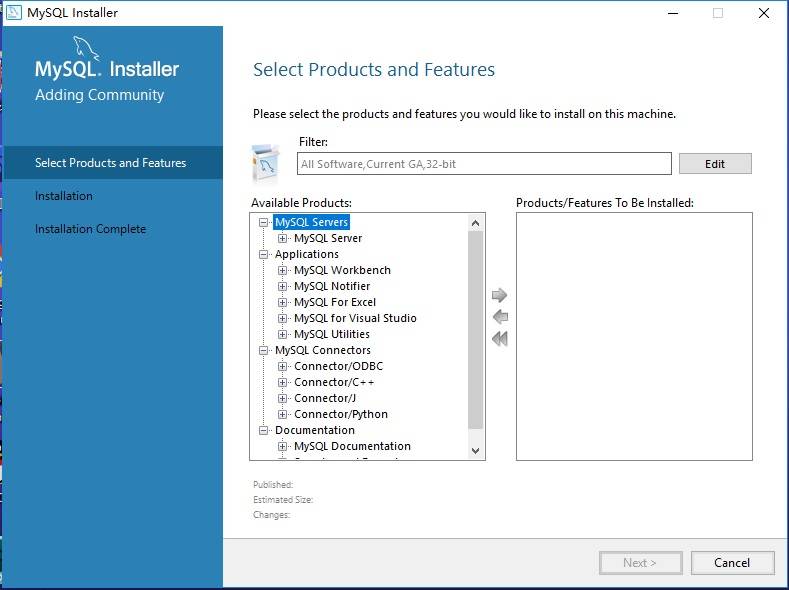
Task: Expand the Connector/Python node
Action: coord(282,414)
